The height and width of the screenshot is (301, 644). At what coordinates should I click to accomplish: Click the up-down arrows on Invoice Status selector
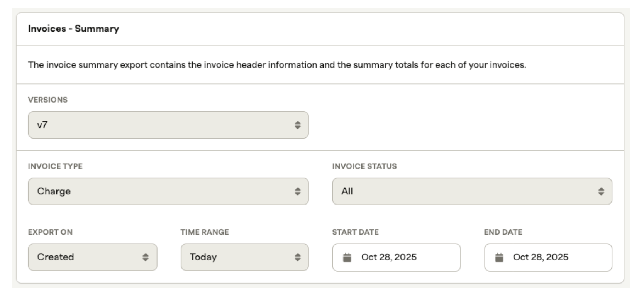(601, 191)
